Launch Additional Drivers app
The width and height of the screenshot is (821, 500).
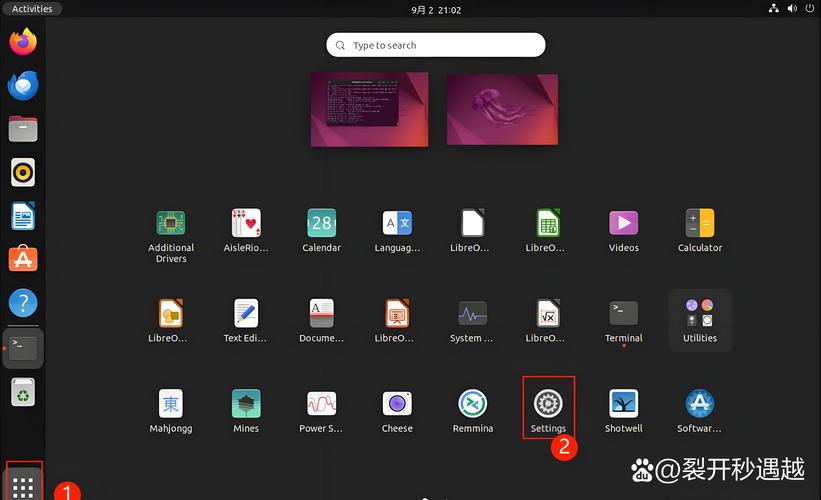tap(171, 236)
